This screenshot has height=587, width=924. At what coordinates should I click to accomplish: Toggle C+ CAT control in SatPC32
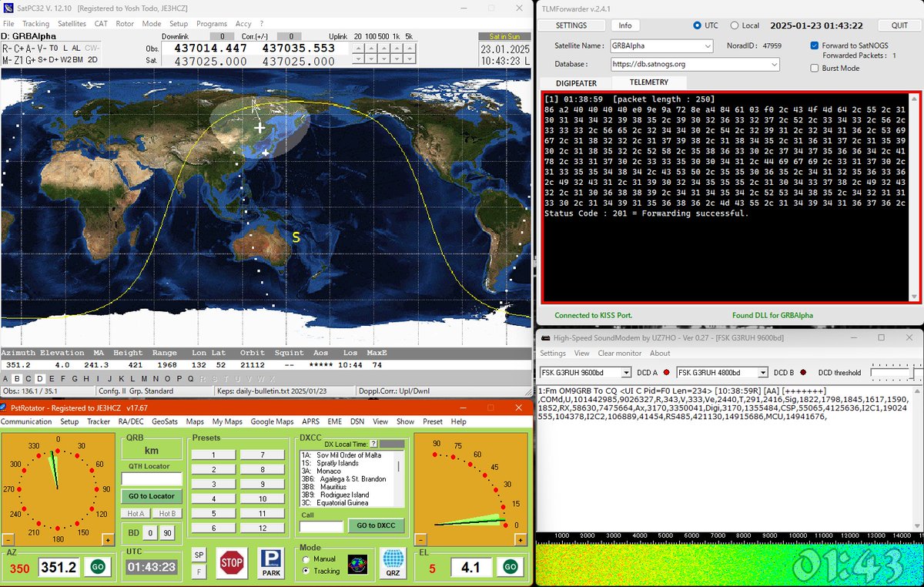click(x=18, y=48)
